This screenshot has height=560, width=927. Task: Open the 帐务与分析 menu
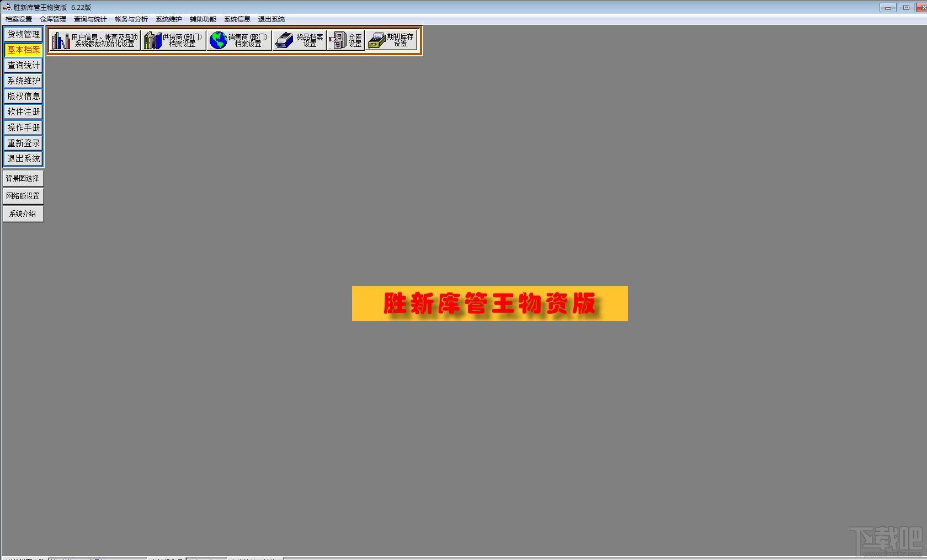(x=131, y=19)
